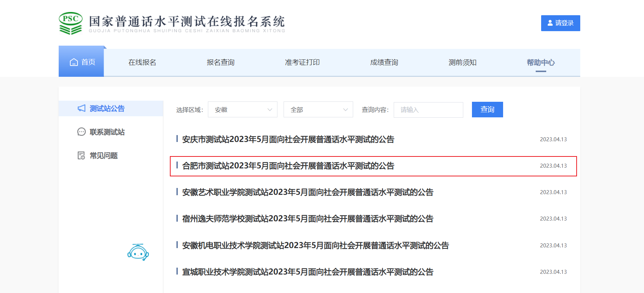Open 准考证打印 menu item
Viewport: 644px width, 293px height.
click(302, 62)
